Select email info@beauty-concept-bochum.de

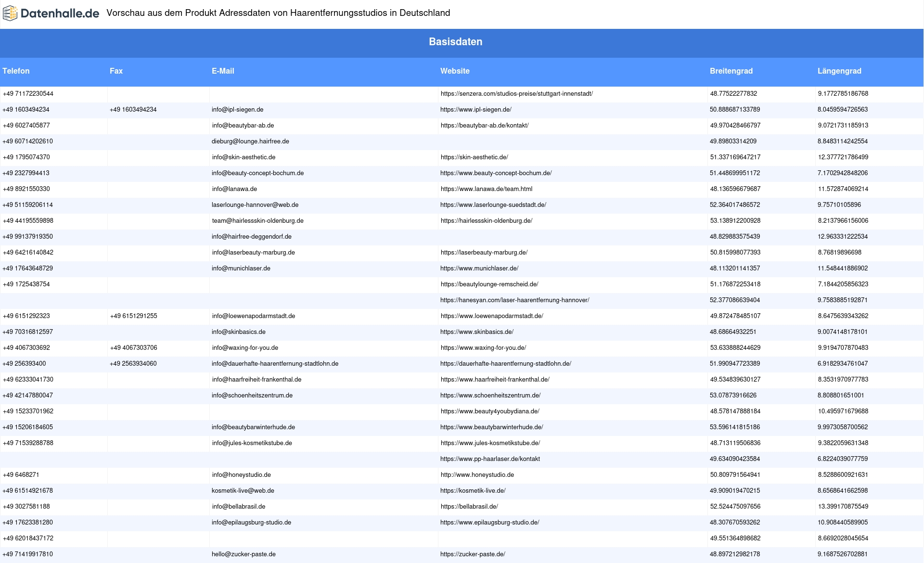[x=257, y=173]
